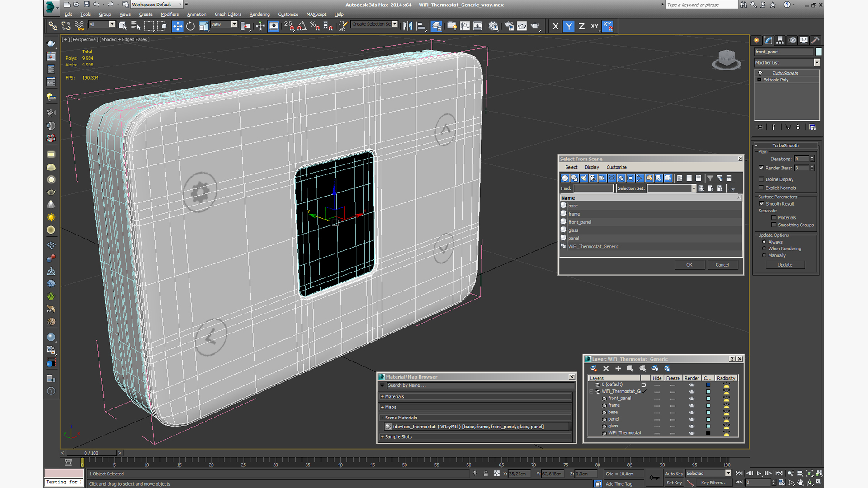Open the Selection Set dropdown in dialog
The image size is (868, 488).
[693, 188]
